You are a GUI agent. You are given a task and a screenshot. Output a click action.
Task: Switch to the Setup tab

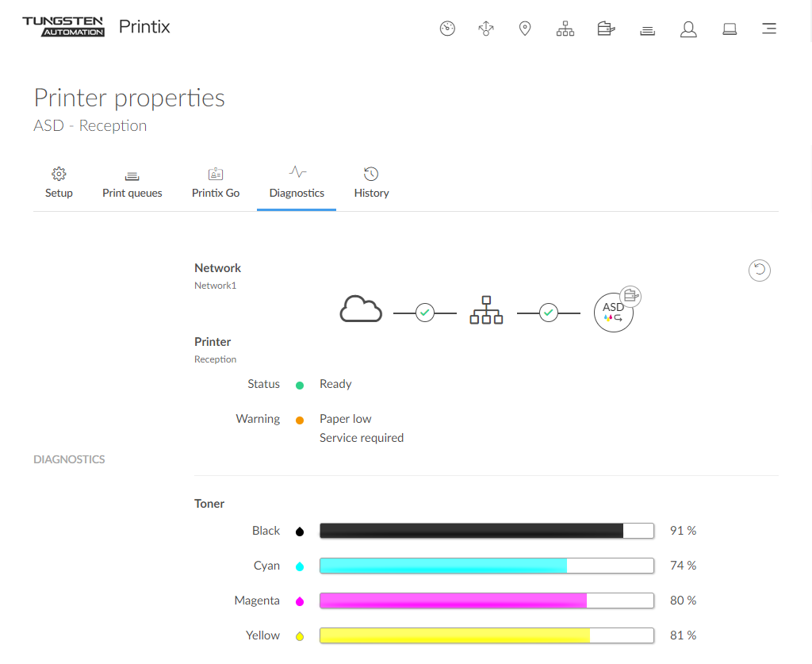(x=59, y=183)
